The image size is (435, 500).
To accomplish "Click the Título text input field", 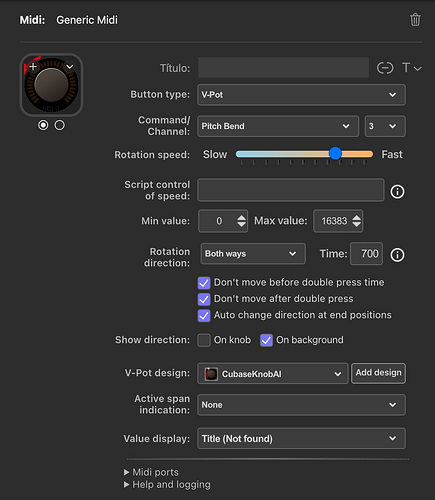I will pyautogui.click(x=283, y=67).
